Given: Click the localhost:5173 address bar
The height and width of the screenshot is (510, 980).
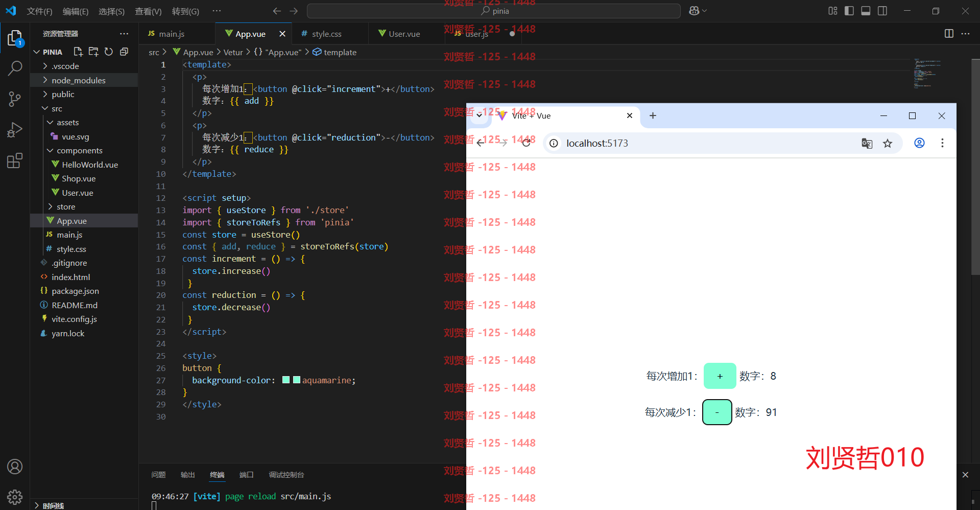Looking at the screenshot, I should [722, 143].
